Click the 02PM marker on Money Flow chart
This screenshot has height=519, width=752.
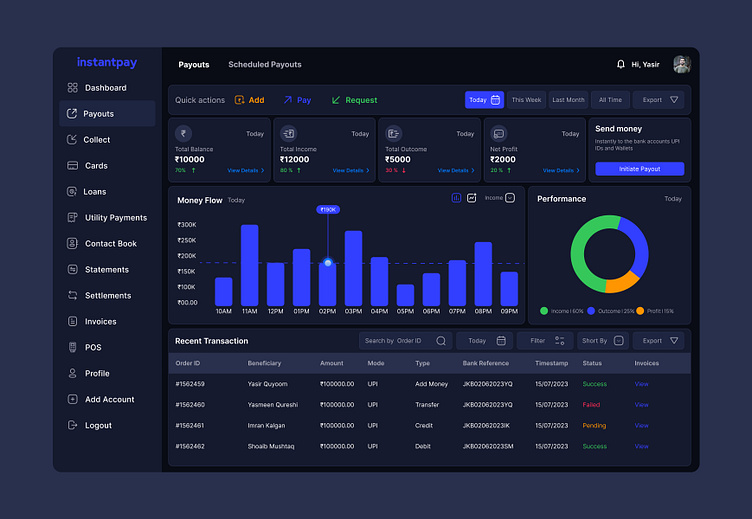click(328, 263)
